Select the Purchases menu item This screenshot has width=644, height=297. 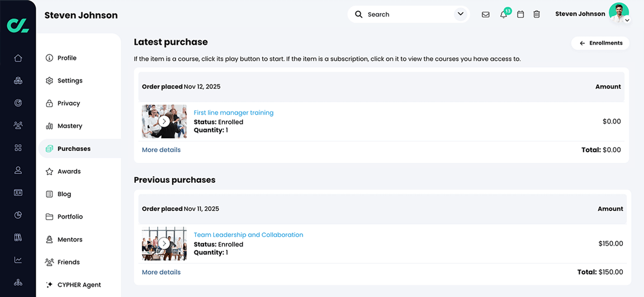pyautogui.click(x=79, y=149)
